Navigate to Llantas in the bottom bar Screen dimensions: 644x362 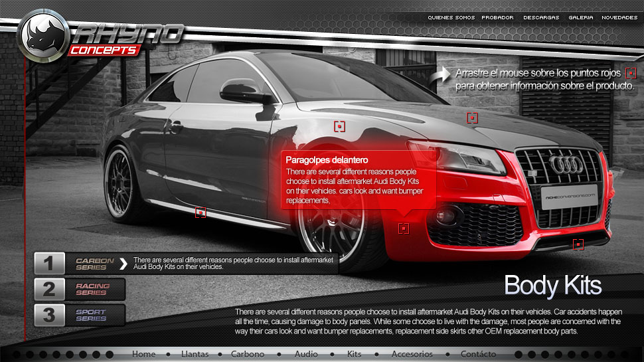point(195,354)
